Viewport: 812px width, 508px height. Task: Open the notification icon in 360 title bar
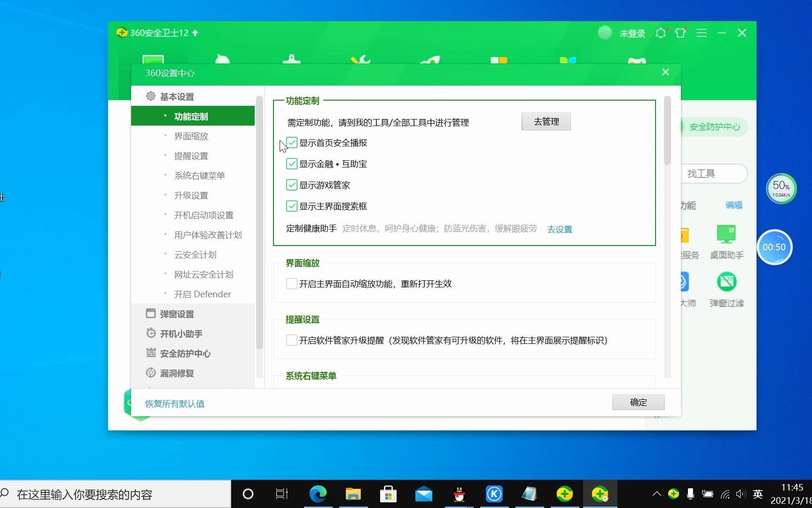(661, 33)
